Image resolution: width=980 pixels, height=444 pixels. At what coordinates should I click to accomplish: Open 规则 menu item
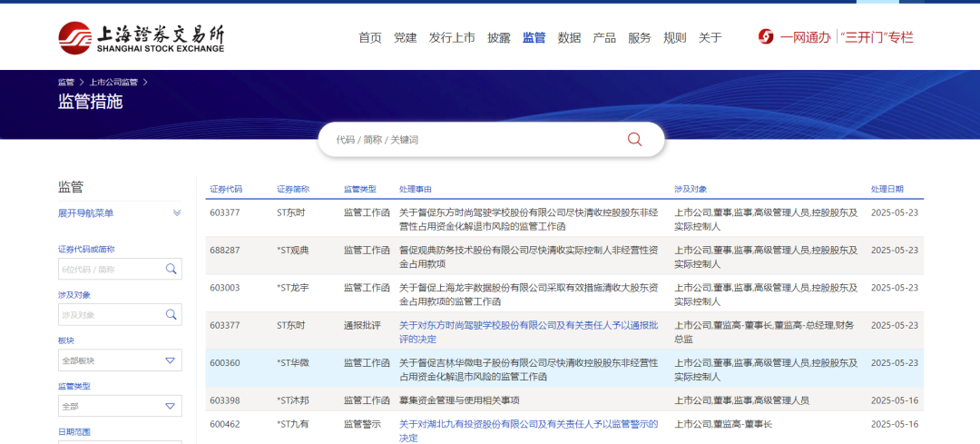coord(675,37)
